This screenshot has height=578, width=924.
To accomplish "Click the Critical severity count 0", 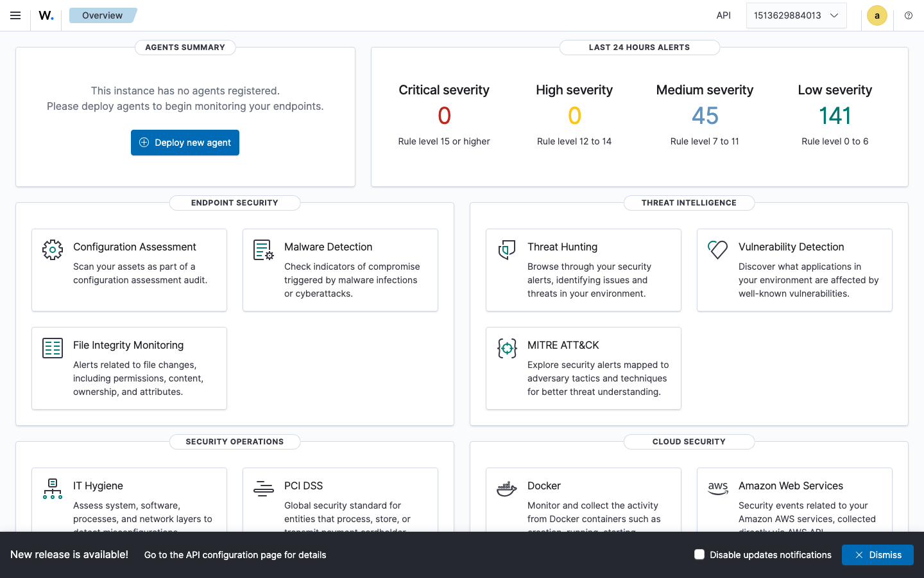I will tap(444, 116).
